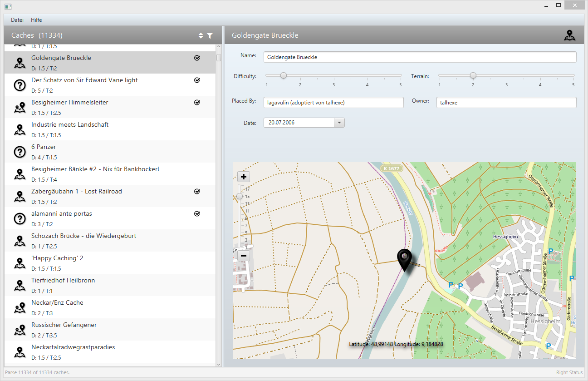This screenshot has height=381, width=588.
Task: Click the map marker icon in detail header
Action: point(569,35)
